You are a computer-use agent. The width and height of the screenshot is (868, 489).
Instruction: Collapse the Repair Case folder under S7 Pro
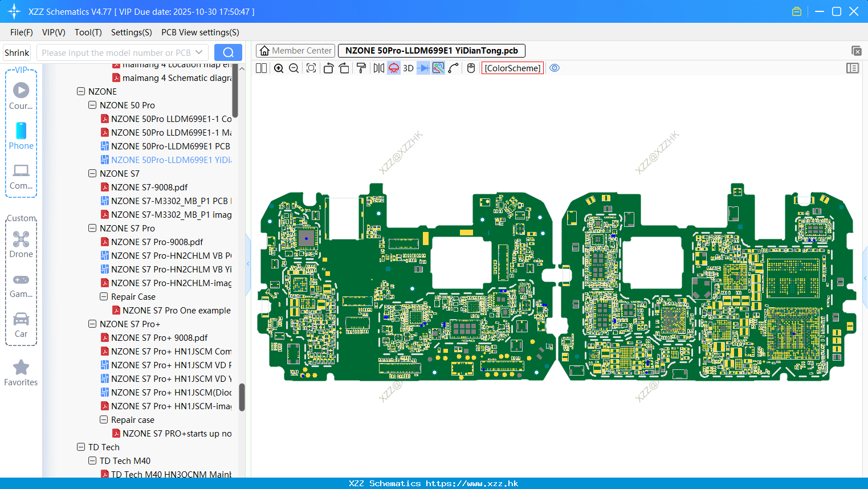coord(104,296)
